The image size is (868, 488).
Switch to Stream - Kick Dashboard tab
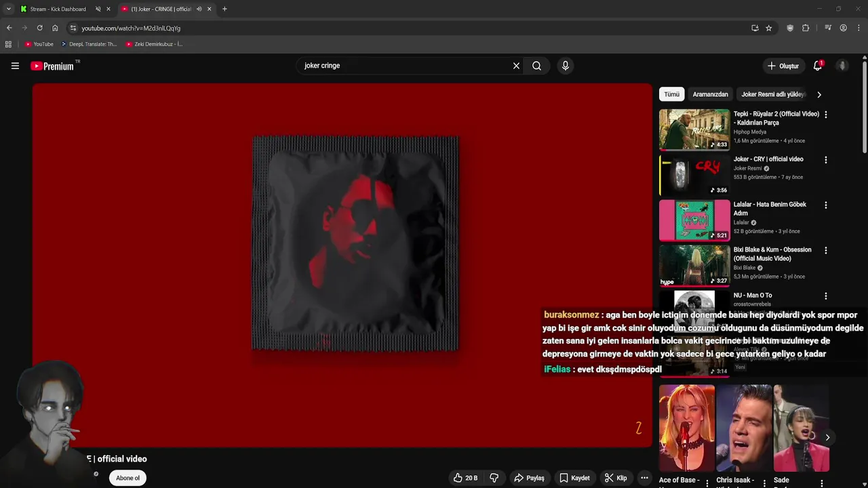click(x=58, y=9)
